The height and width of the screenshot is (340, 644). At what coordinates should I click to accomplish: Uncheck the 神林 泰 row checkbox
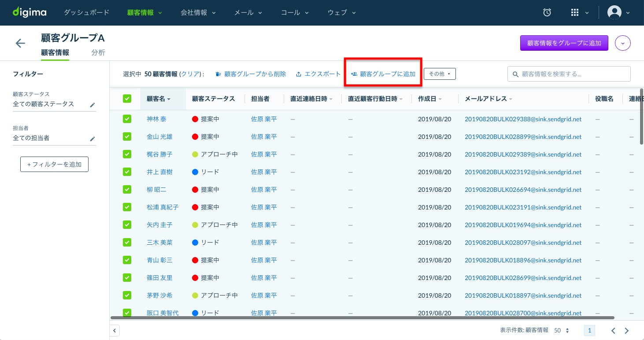tap(127, 119)
